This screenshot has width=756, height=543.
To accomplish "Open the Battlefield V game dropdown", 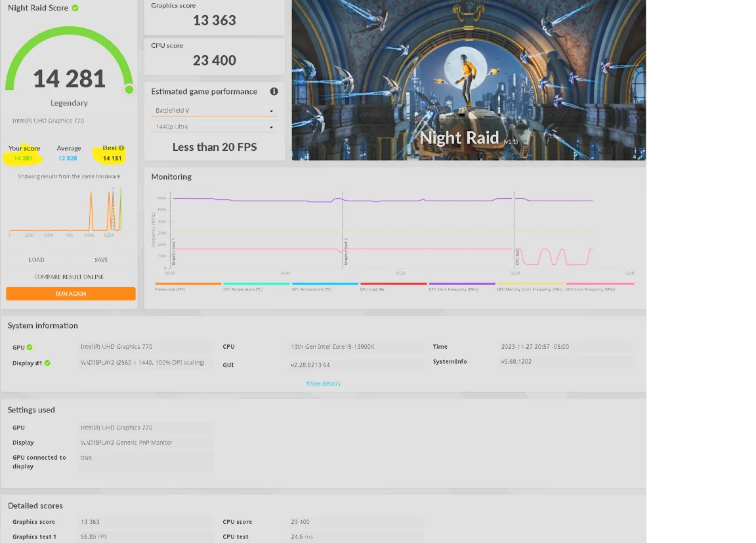I will pos(214,111).
